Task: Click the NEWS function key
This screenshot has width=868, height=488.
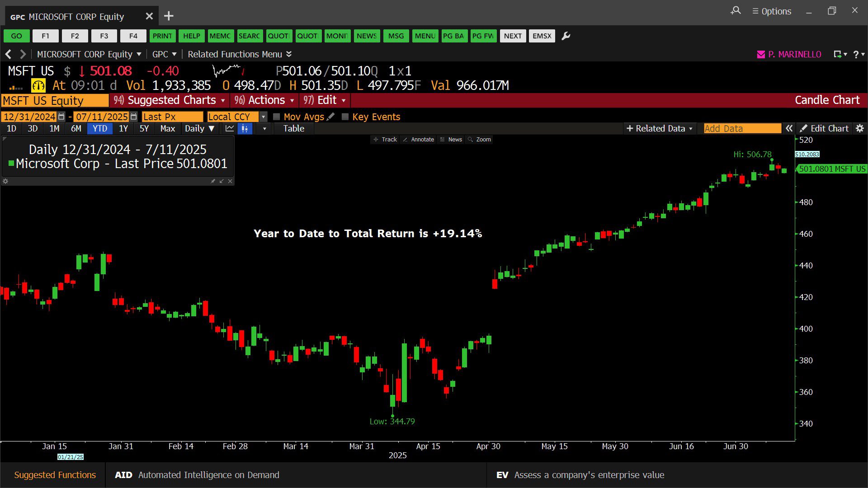Action: coord(367,36)
